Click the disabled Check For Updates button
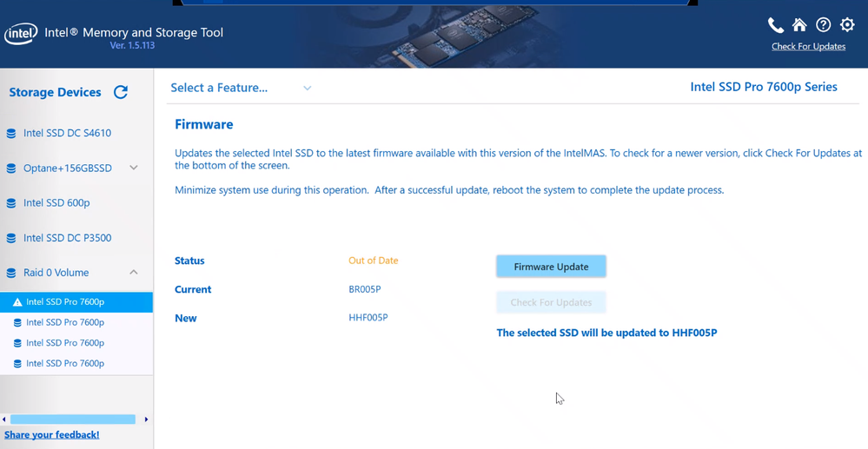 click(x=551, y=302)
